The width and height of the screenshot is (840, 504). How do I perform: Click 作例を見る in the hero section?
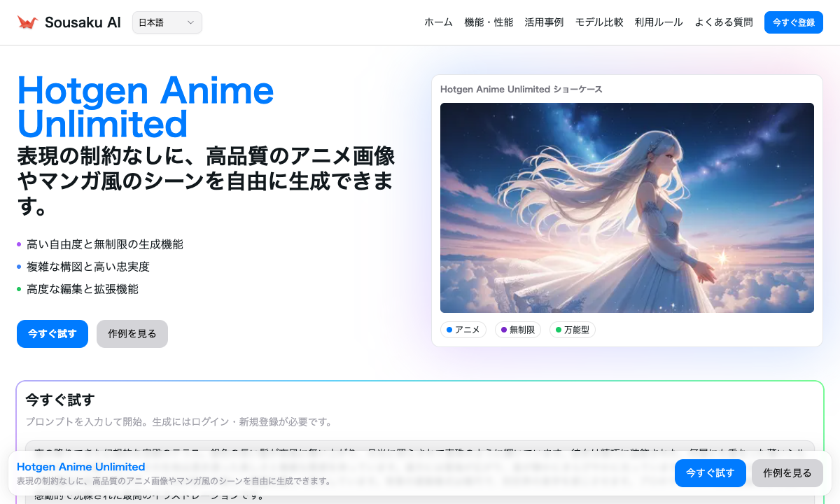[x=132, y=334]
